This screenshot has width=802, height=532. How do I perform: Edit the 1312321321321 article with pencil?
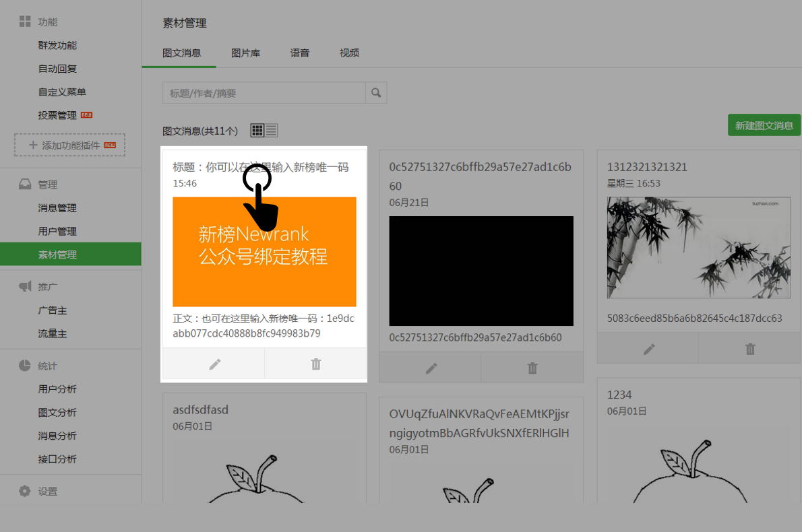(649, 349)
